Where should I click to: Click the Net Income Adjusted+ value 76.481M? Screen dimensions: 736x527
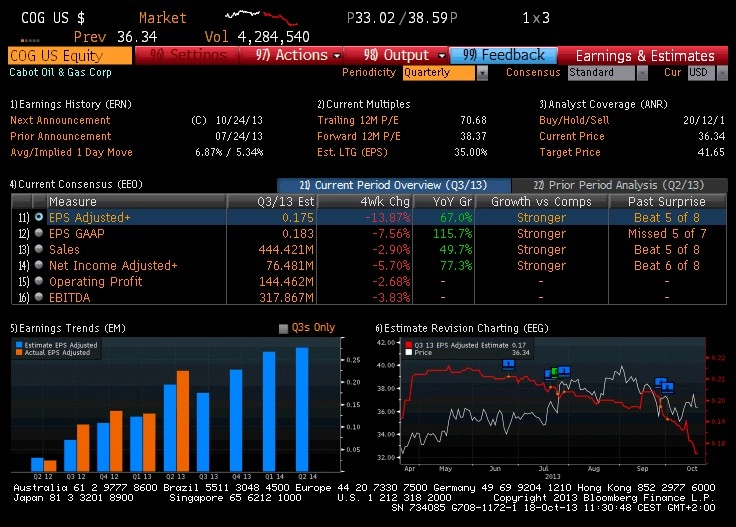tap(290, 266)
